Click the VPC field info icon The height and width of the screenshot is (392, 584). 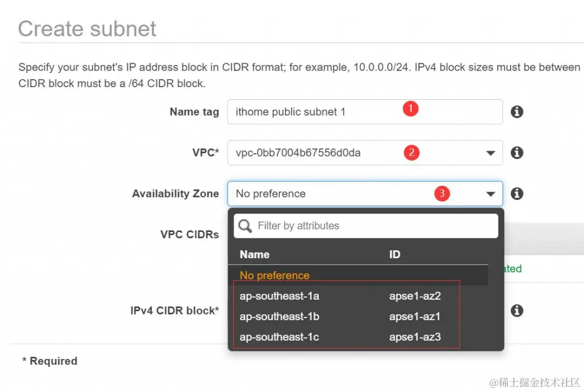(x=517, y=153)
